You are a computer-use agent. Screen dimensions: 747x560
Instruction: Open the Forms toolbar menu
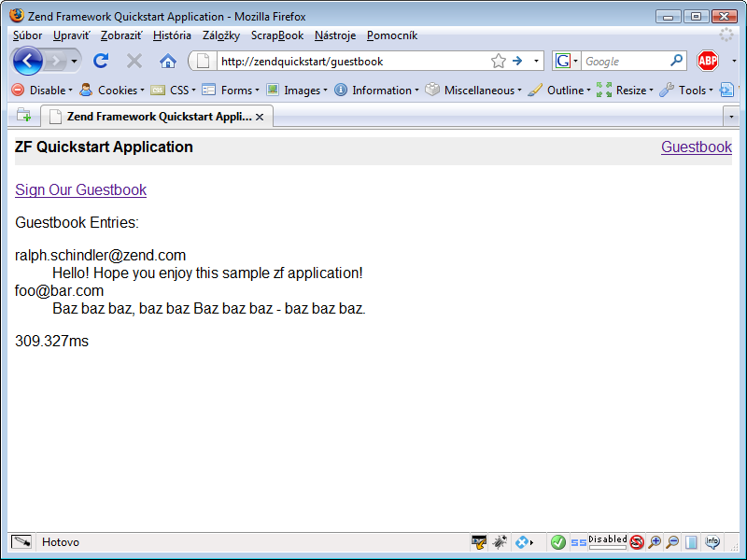pyautogui.click(x=231, y=90)
